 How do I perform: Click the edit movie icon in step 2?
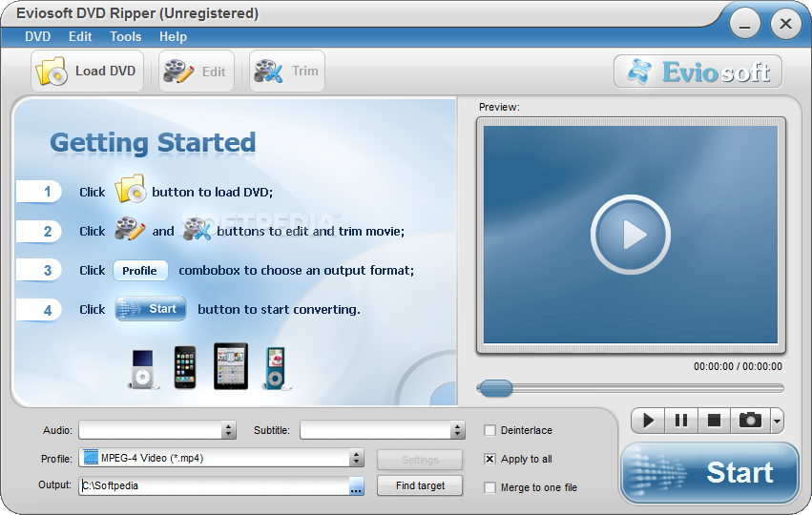[x=130, y=229]
